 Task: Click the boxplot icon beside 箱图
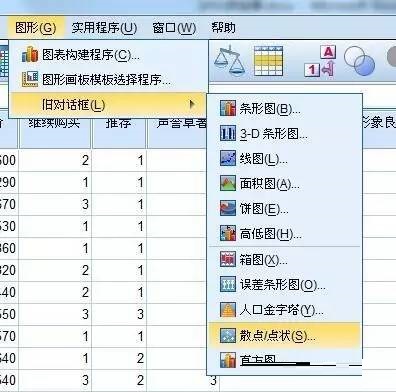coord(228,259)
